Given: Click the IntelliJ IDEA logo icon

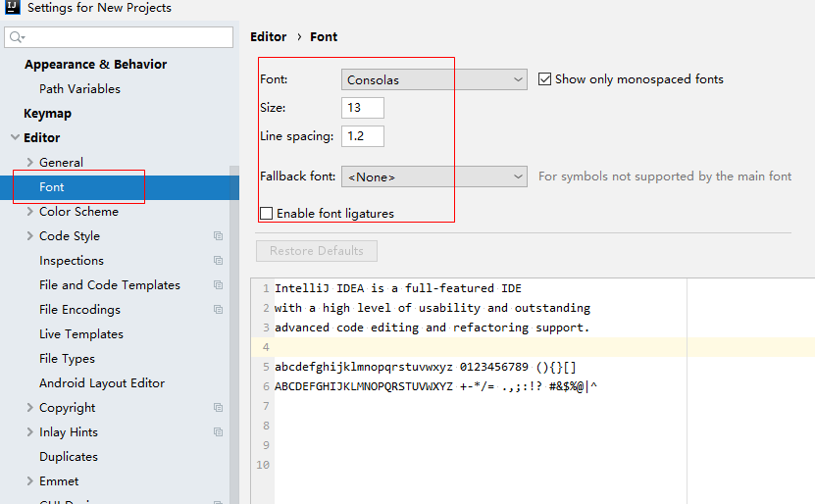Looking at the screenshot, I should coord(12,8).
